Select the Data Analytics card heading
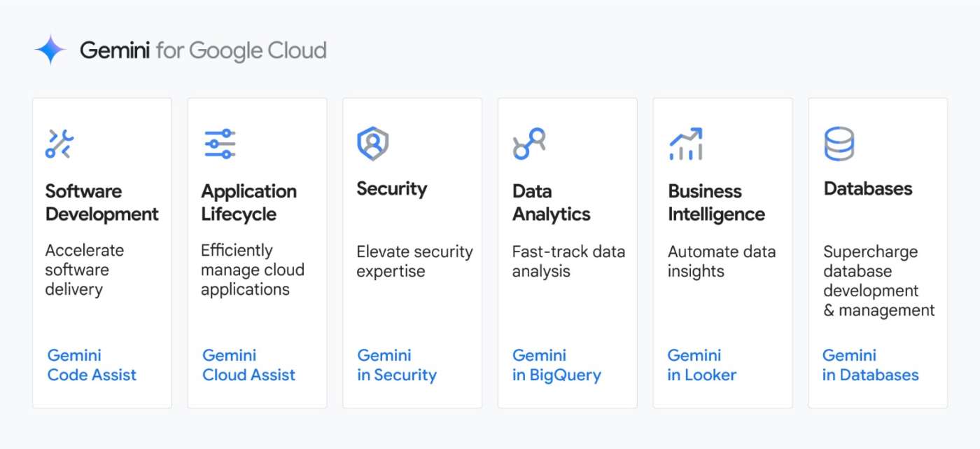980x449 pixels. click(551, 202)
